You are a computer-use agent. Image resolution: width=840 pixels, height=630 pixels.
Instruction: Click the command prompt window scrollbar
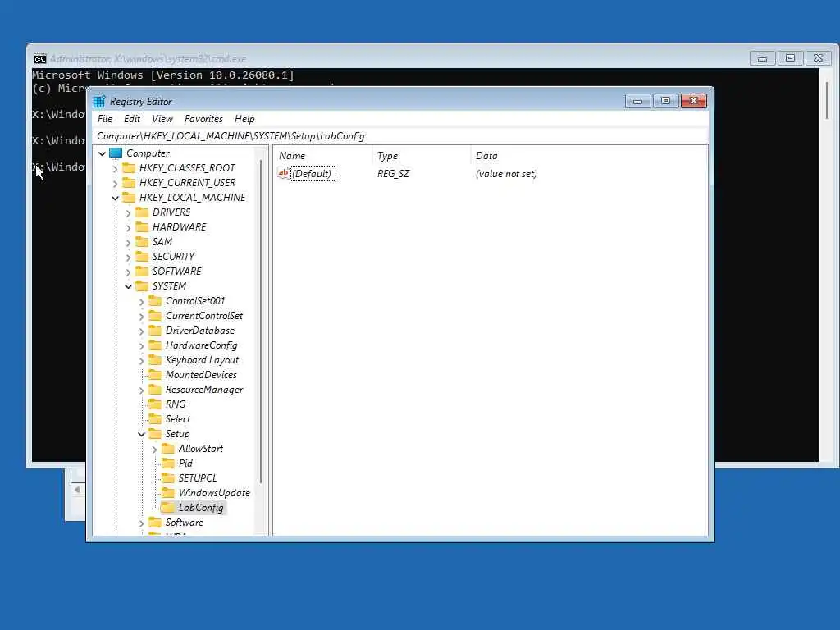pyautogui.click(x=828, y=101)
